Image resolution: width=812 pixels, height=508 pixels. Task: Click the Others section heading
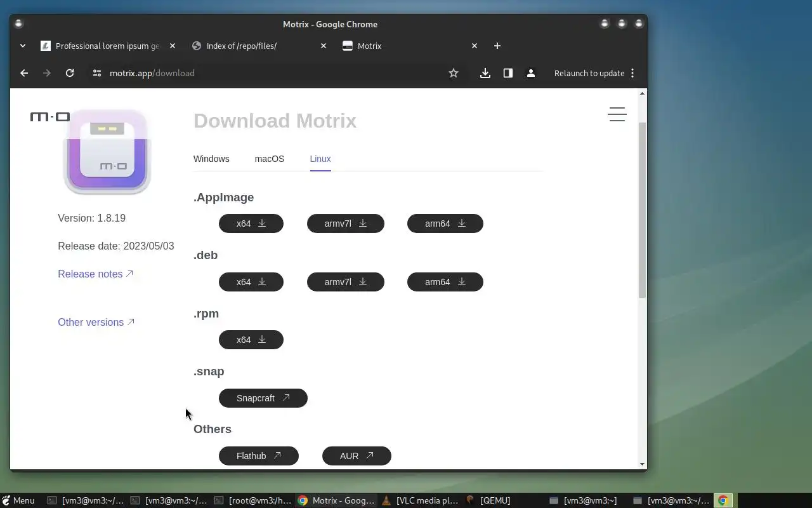coord(213,429)
